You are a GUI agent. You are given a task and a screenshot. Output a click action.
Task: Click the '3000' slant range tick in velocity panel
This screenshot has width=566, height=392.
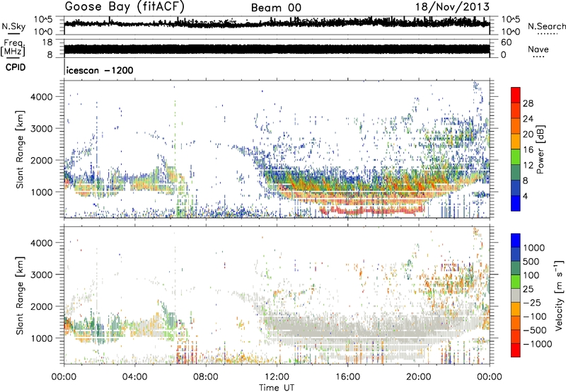pos(41,275)
